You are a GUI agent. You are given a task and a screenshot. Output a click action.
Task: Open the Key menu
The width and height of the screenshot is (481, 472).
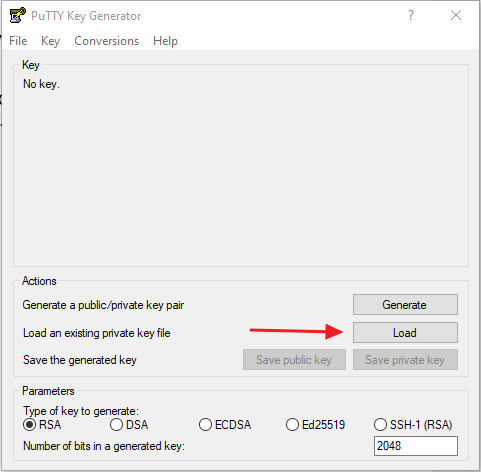pyautogui.click(x=50, y=41)
